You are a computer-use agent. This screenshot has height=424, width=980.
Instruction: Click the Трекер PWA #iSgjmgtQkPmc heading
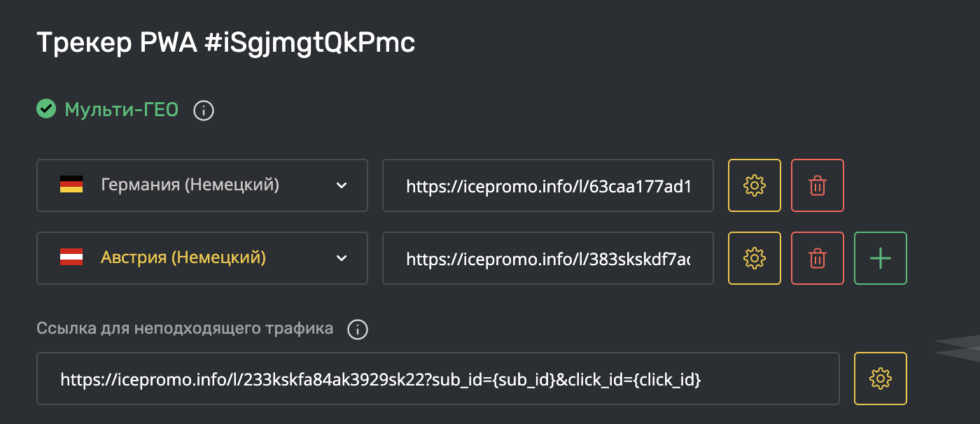click(x=225, y=43)
